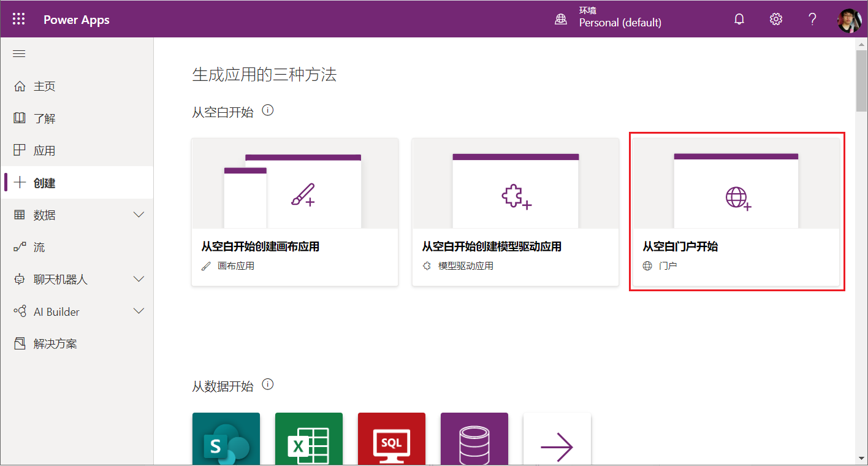
Task: Open the settings gear
Action: tap(776, 19)
